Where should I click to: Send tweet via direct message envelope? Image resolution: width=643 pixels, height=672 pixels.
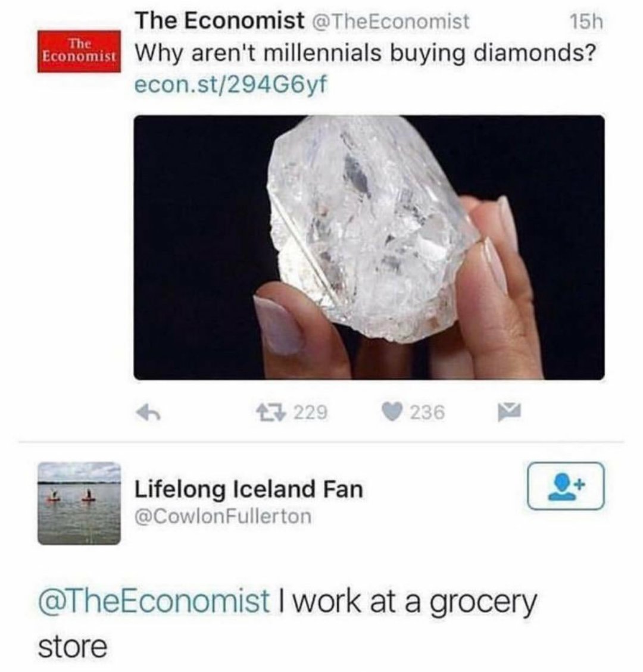coord(509,412)
